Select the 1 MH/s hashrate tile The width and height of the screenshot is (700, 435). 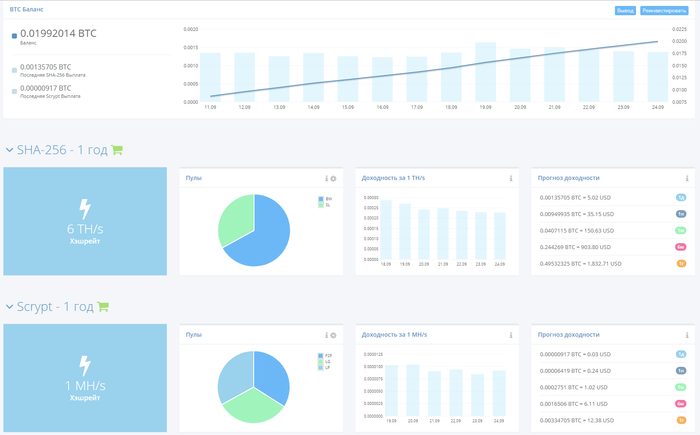[x=85, y=378]
